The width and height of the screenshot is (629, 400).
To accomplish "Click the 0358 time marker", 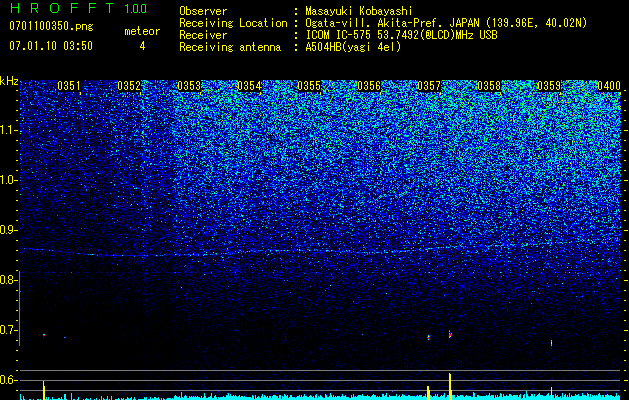I will click(x=489, y=86).
